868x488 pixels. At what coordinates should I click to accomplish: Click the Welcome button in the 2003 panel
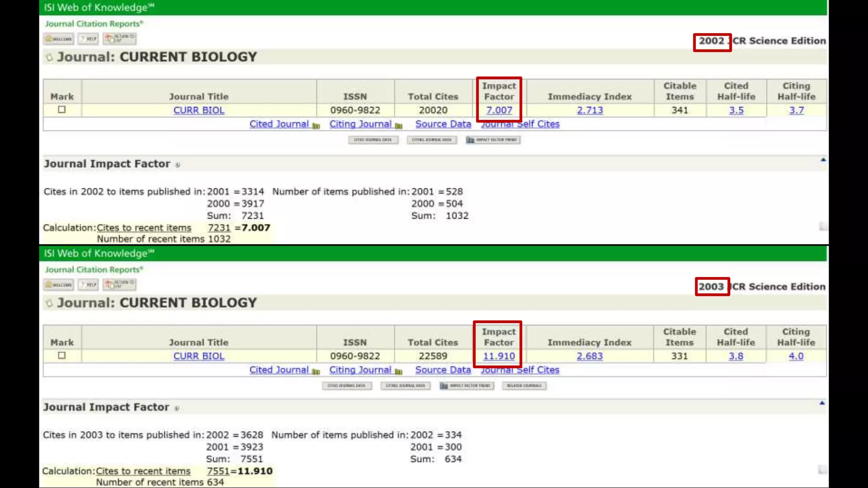click(x=59, y=285)
